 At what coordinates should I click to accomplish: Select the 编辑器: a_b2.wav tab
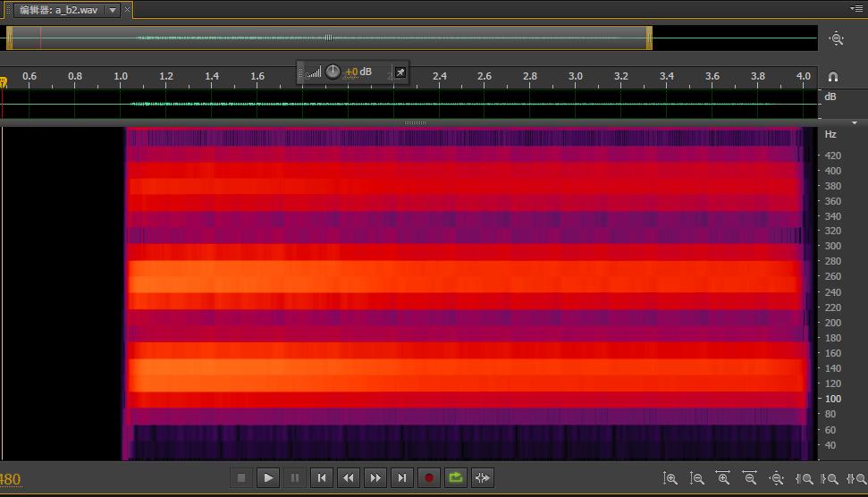(x=59, y=10)
